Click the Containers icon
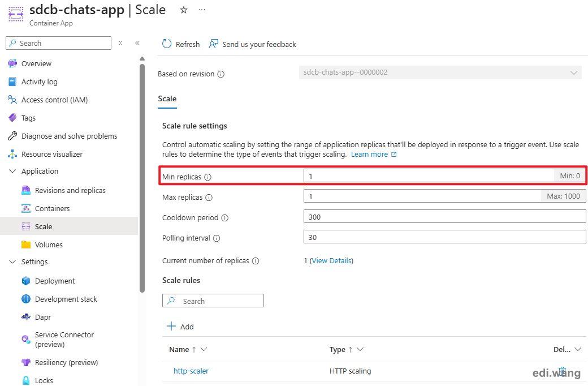Screen dimensions: 588x386 tap(26, 208)
